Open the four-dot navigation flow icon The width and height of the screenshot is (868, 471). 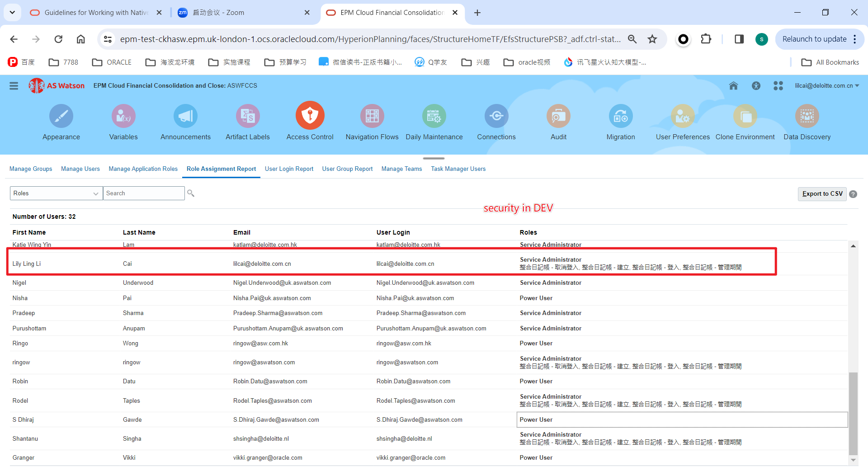click(x=778, y=85)
